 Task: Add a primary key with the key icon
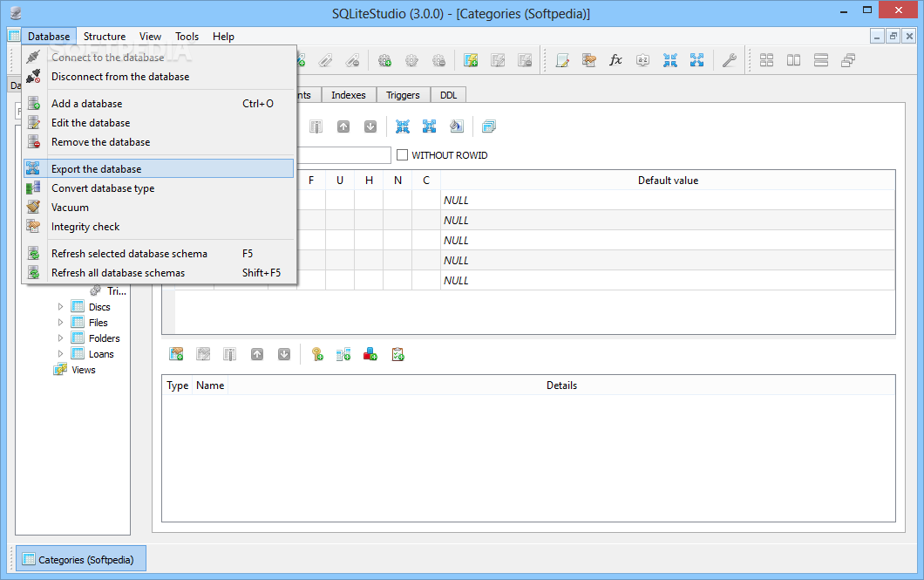317,354
